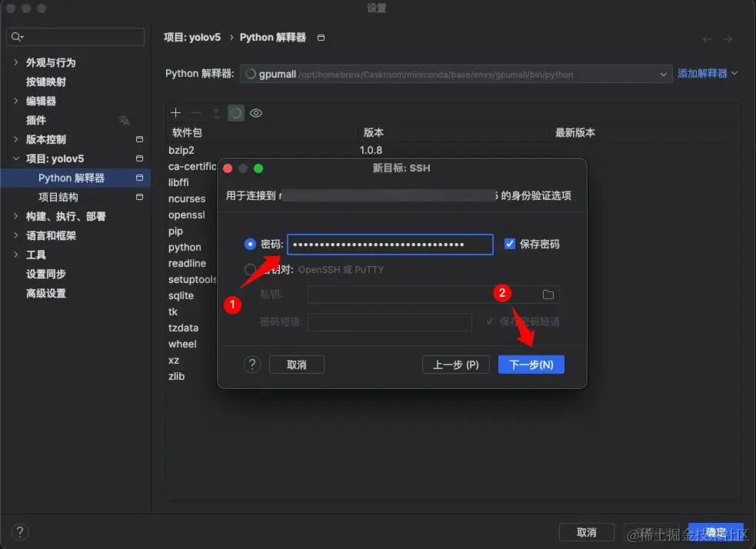Select the tk package row
756x549 pixels.
point(173,311)
